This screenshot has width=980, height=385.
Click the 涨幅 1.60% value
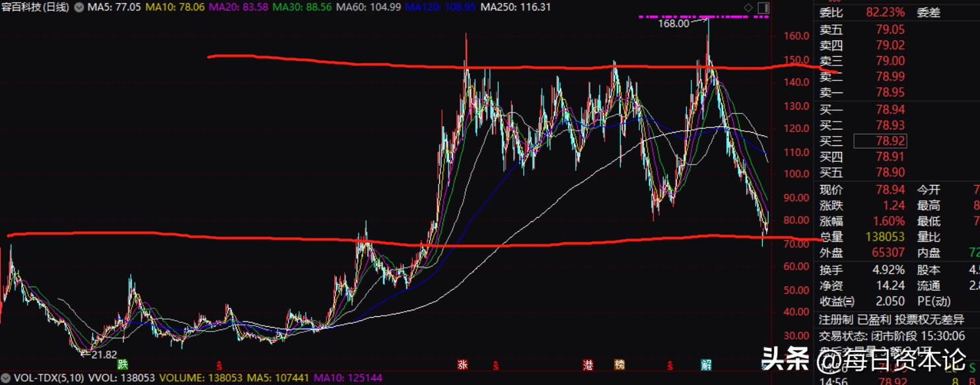pyautogui.click(x=889, y=221)
